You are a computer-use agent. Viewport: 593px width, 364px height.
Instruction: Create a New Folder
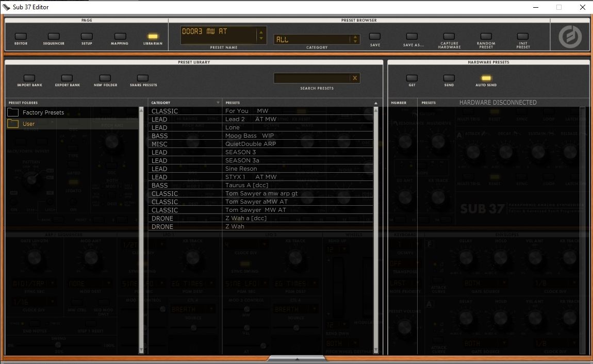(105, 78)
